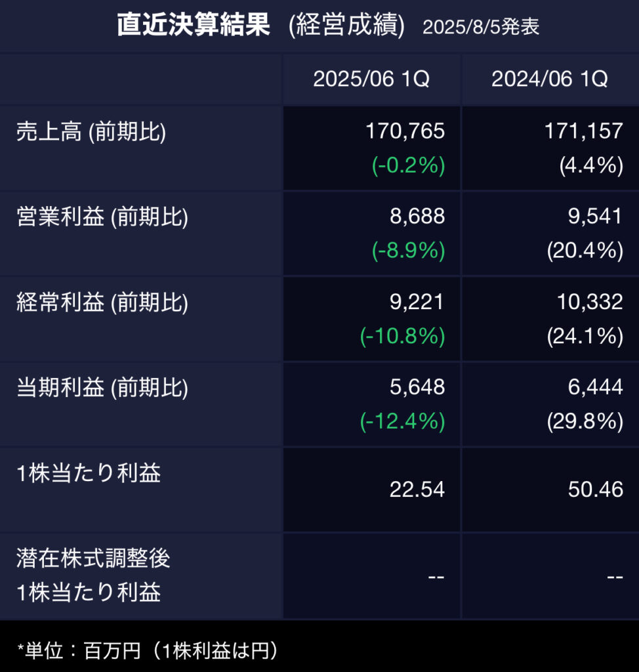This screenshot has width=639, height=672.
Task: Click the 1株当たり利益 row label without 潜在株式
Action: pyautogui.click(x=89, y=474)
